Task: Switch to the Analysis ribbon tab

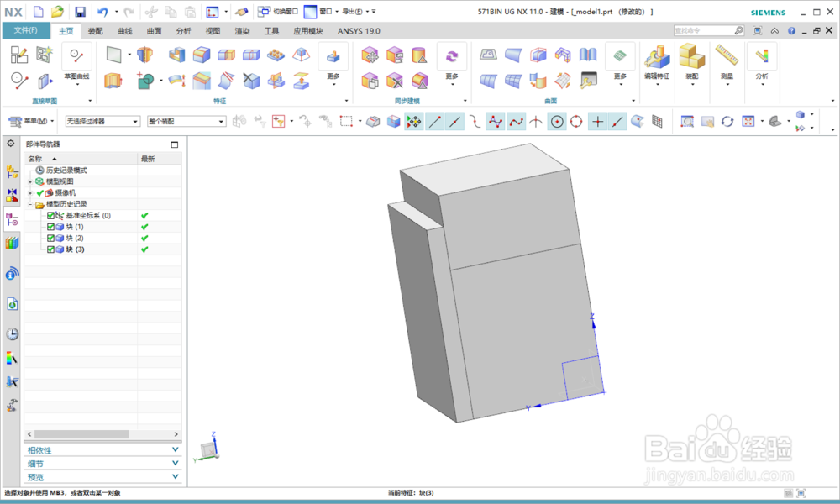Action: [x=183, y=31]
